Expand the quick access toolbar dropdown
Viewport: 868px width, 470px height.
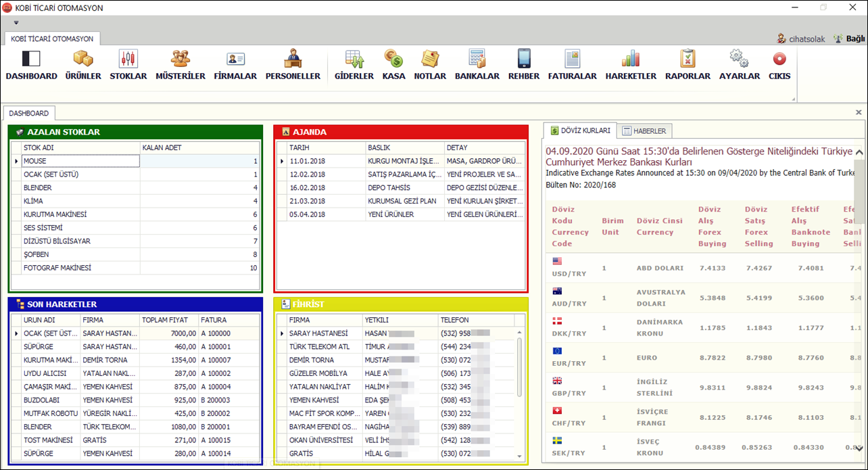16,22
